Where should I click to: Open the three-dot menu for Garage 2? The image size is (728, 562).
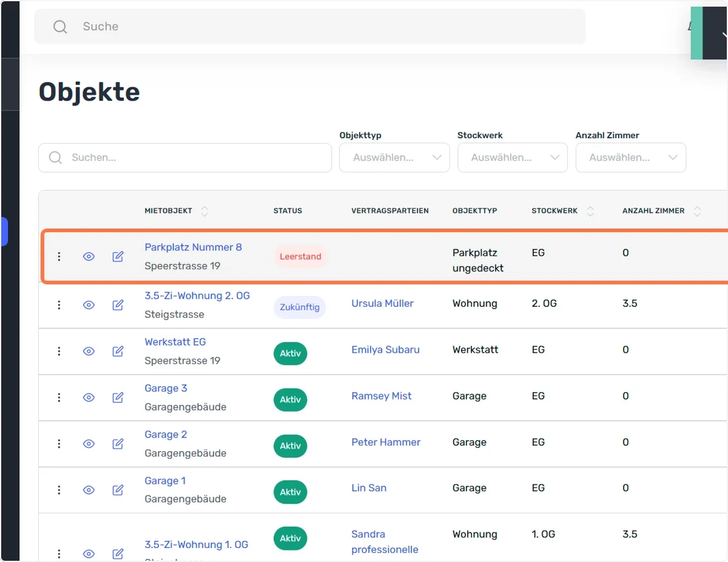pos(59,444)
